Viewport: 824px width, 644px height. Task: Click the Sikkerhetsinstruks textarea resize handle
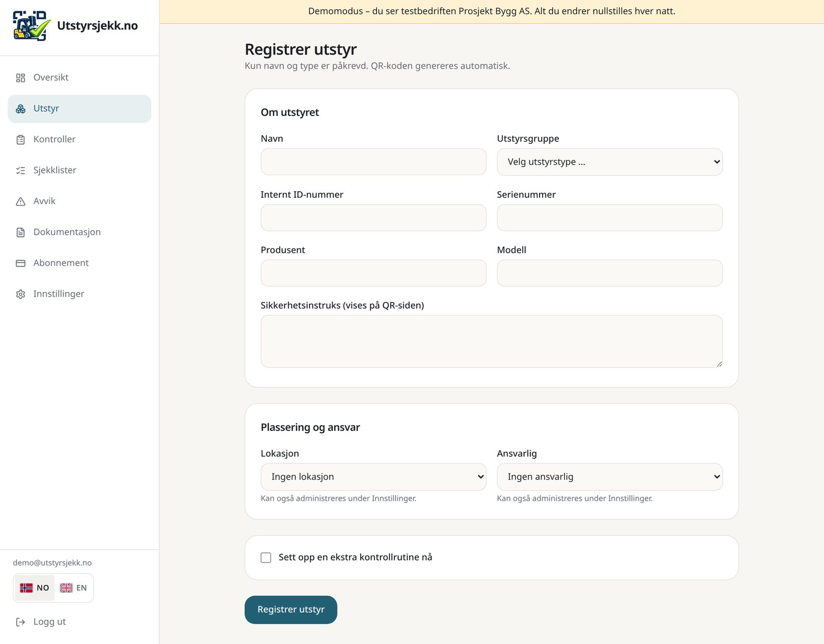pos(719,364)
